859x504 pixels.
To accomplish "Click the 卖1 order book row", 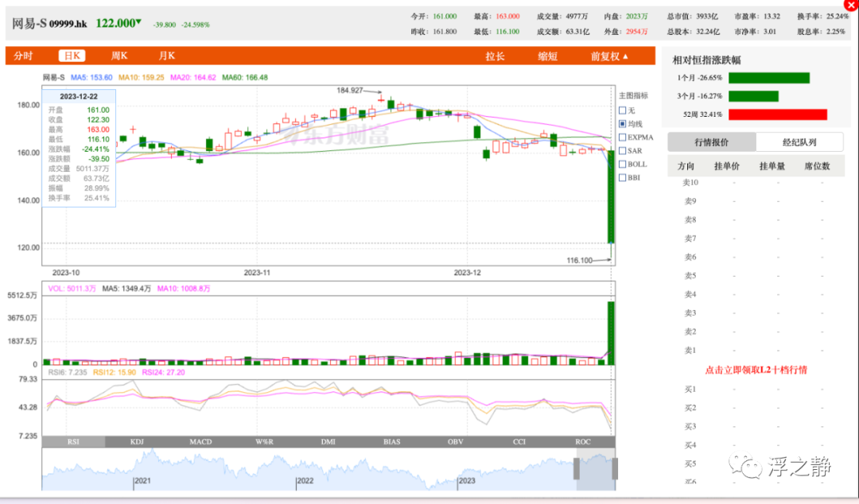I will (756, 351).
